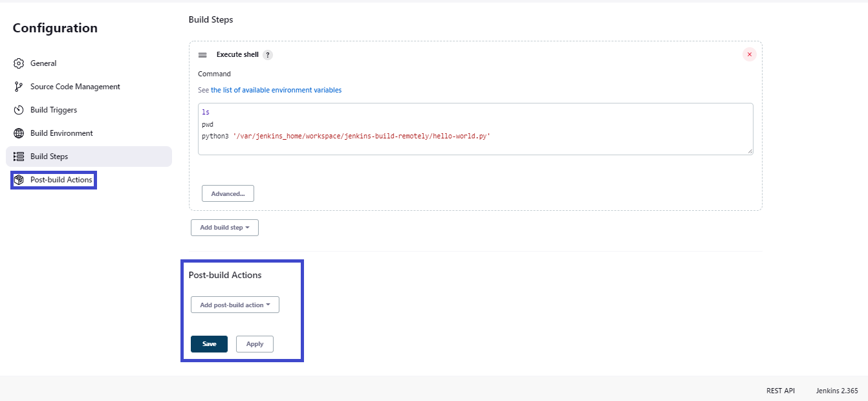Viewport: 868px width, 401px height.
Task: Expand the Add build step dropdown
Action: [x=224, y=228]
